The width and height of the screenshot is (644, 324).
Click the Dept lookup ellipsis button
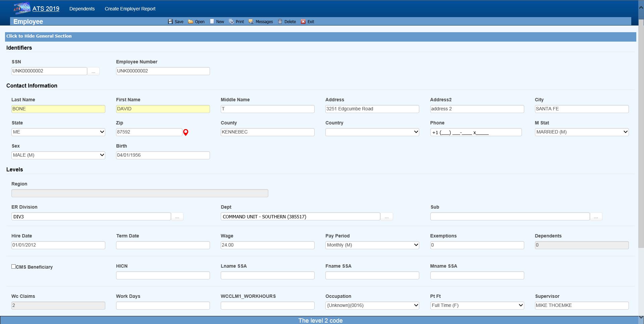(386, 217)
